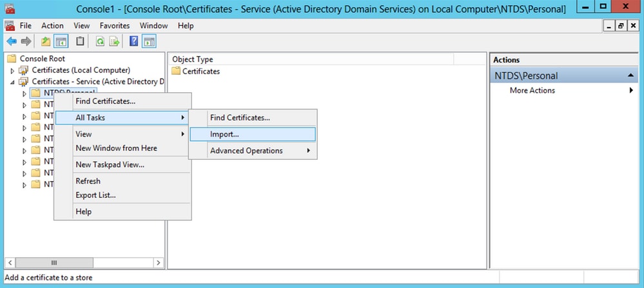The width and height of the screenshot is (644, 288).
Task: Click the Export List toolbar icon
Action: click(x=114, y=41)
